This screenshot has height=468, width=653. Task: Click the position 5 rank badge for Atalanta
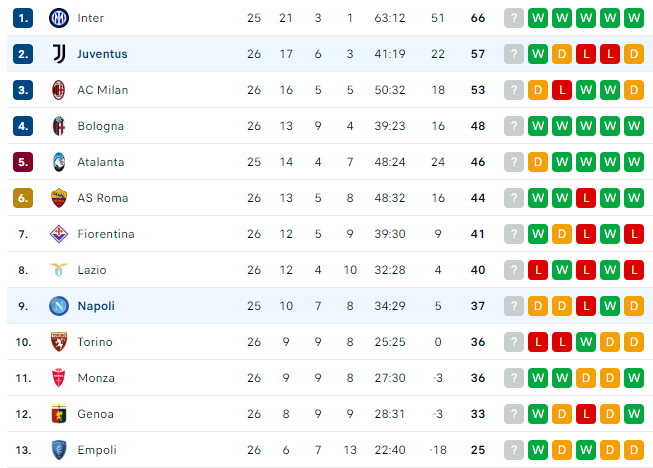(23, 162)
